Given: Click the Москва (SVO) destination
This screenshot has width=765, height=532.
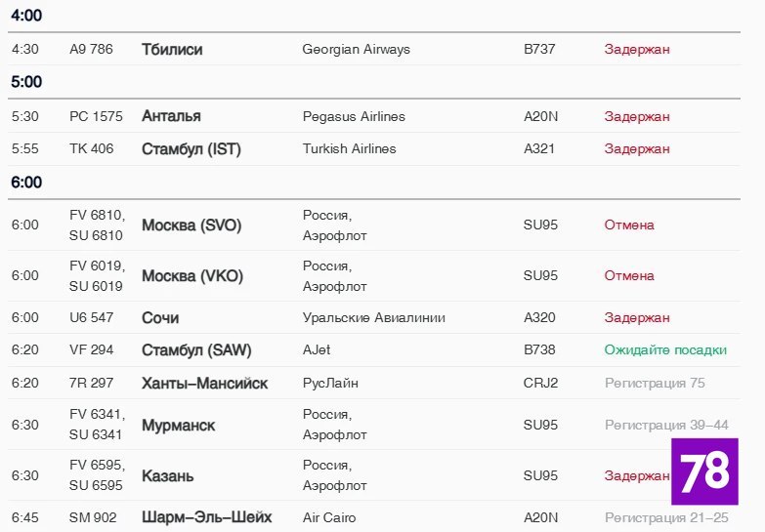Looking at the screenshot, I should point(191,225).
